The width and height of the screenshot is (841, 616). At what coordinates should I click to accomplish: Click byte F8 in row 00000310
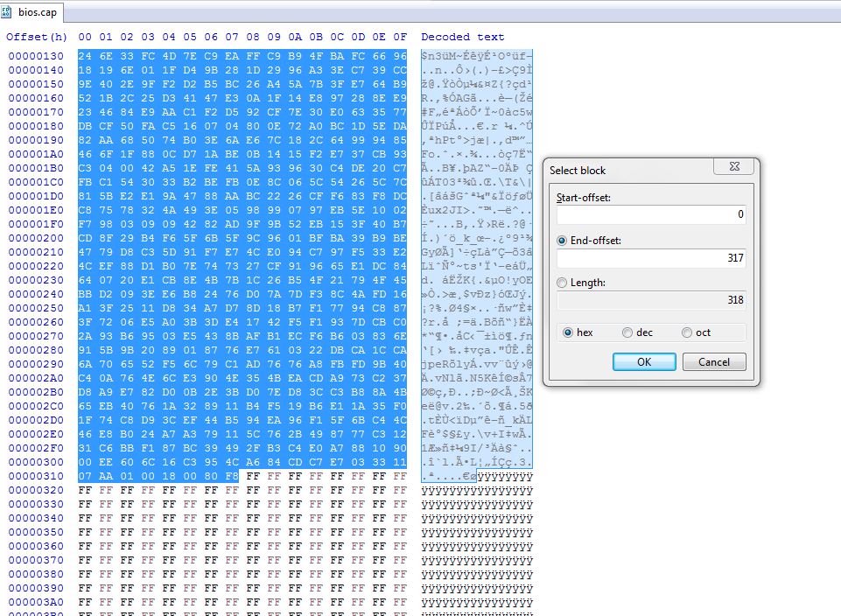click(x=232, y=476)
